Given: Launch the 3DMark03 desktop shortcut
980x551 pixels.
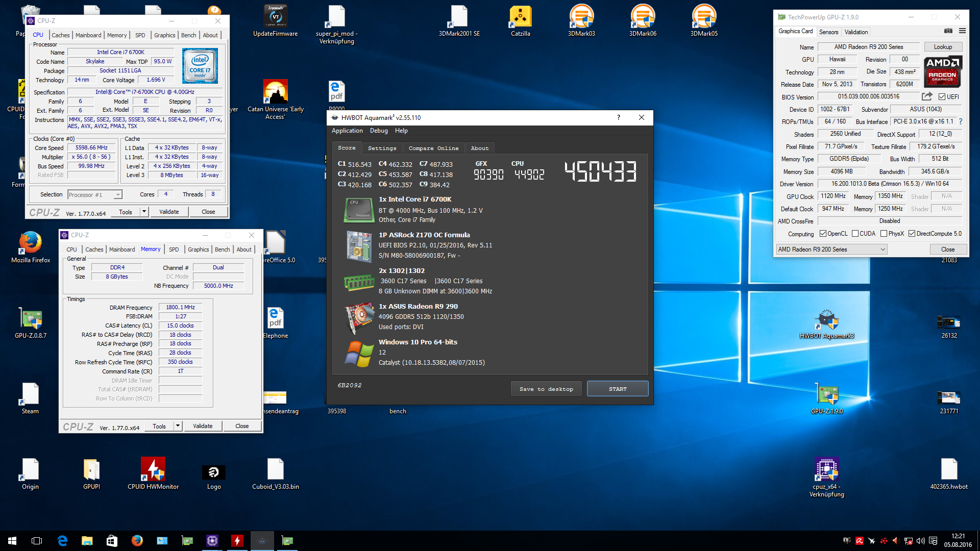Looking at the screenshot, I should (581, 20).
